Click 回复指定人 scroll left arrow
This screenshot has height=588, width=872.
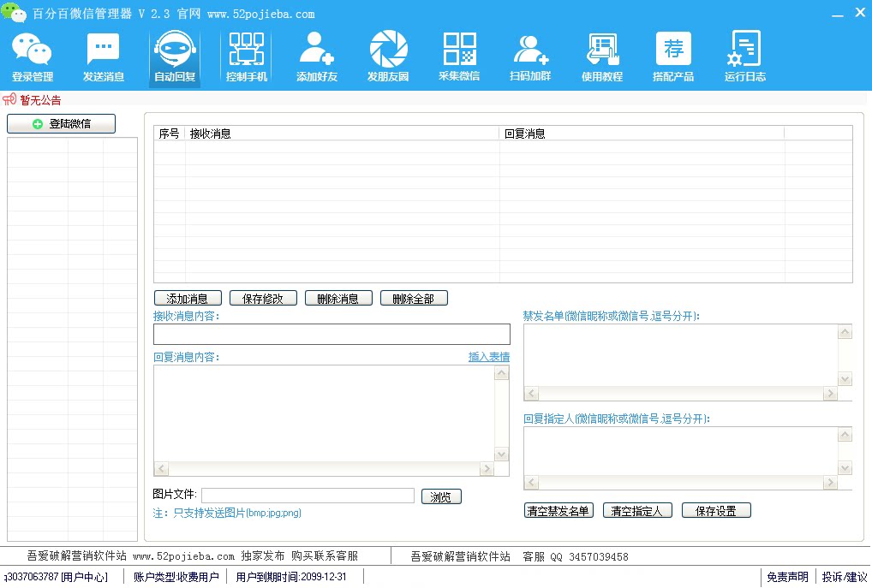point(531,483)
